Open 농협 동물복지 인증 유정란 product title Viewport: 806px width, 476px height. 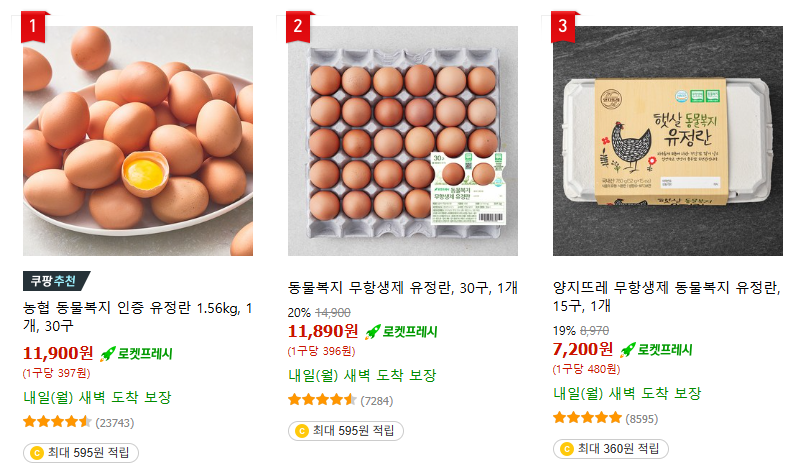[138, 316]
